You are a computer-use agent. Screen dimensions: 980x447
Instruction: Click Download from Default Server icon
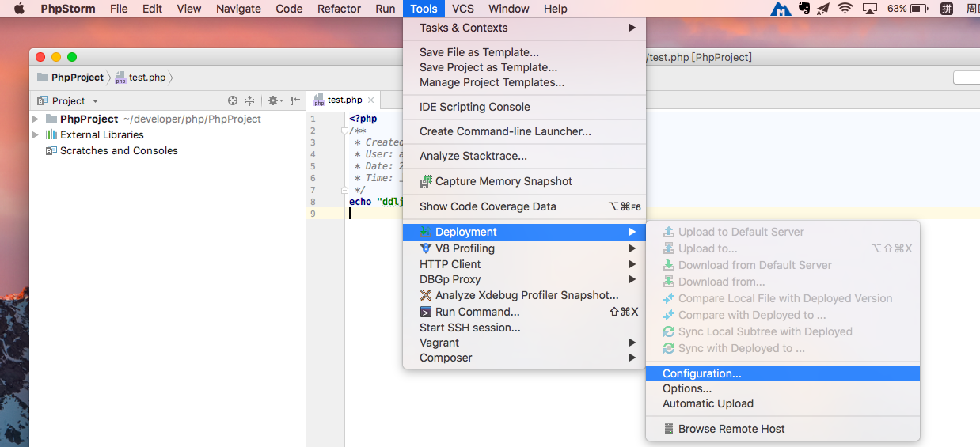pyautogui.click(x=668, y=265)
